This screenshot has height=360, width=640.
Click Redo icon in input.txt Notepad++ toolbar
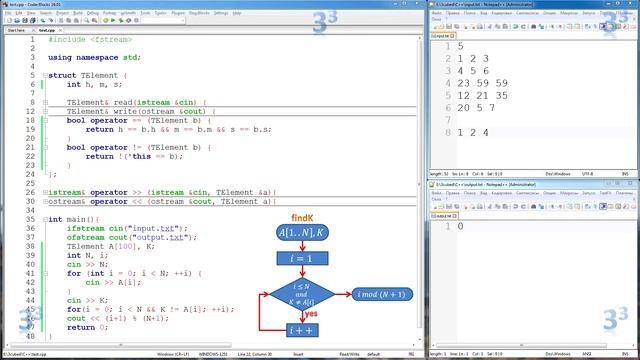point(524,27)
